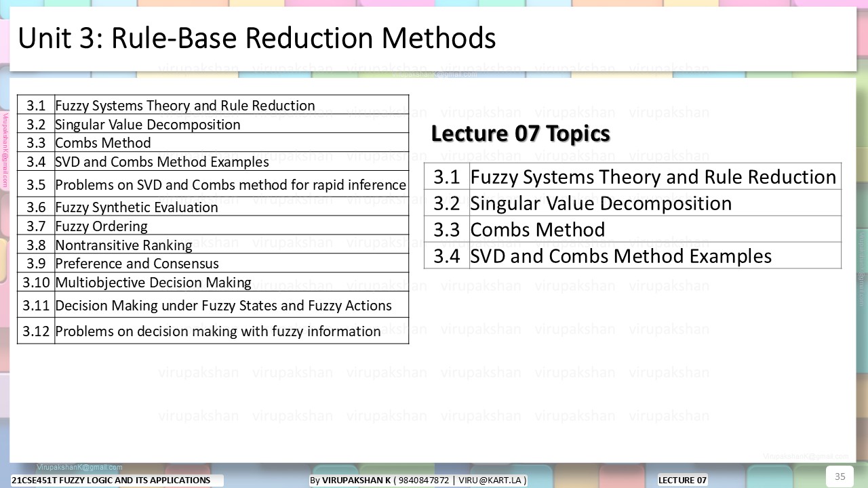Click the slide title 'Unit 3: Rule-Base Reduction Methods'
This screenshot has width=868, height=488.
[256, 39]
